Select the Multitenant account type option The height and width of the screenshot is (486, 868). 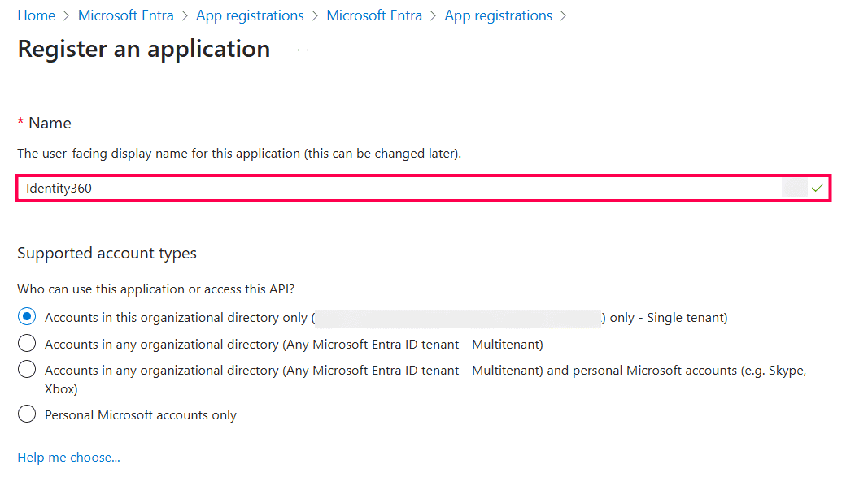(x=26, y=343)
